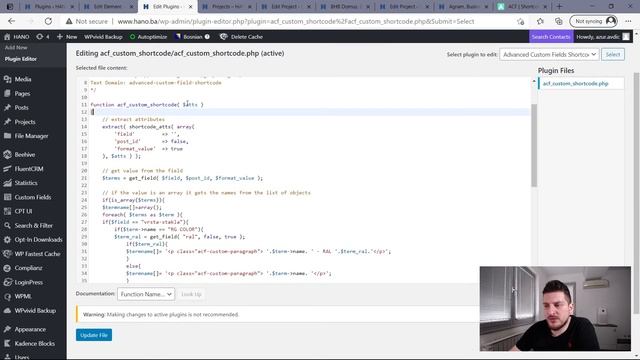Viewport: 640px width, 360px height.
Task: Open the Bosnian language switcher
Action: pos(192,37)
